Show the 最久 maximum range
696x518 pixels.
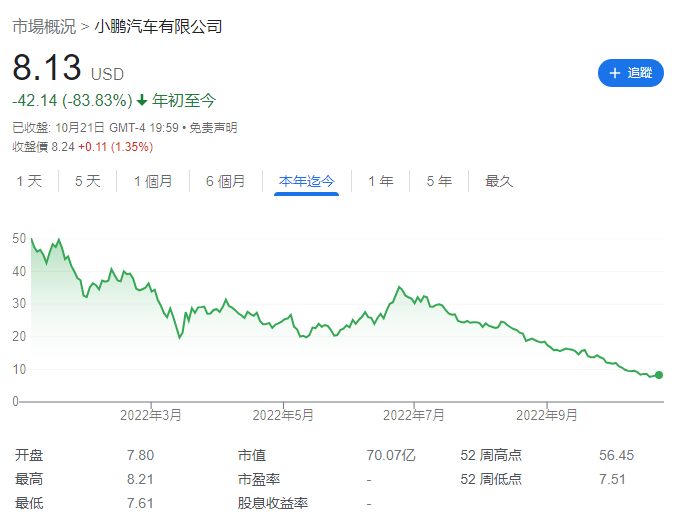[499, 181]
